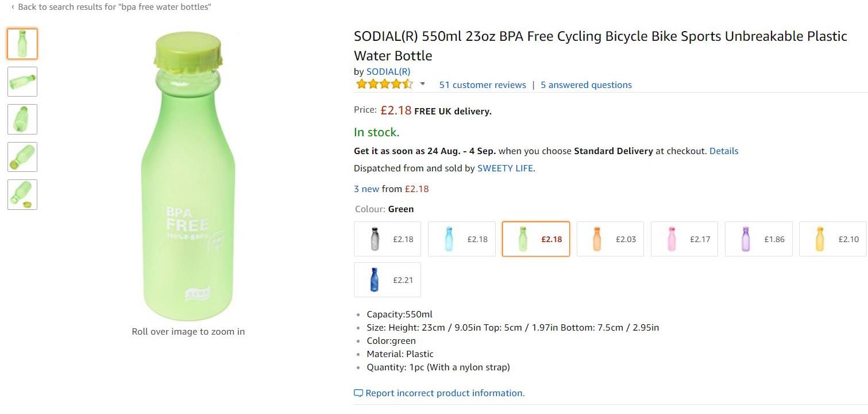The image size is (868, 414).
Task: Select the yellow bottle colour at £2.10
Action: [832, 239]
